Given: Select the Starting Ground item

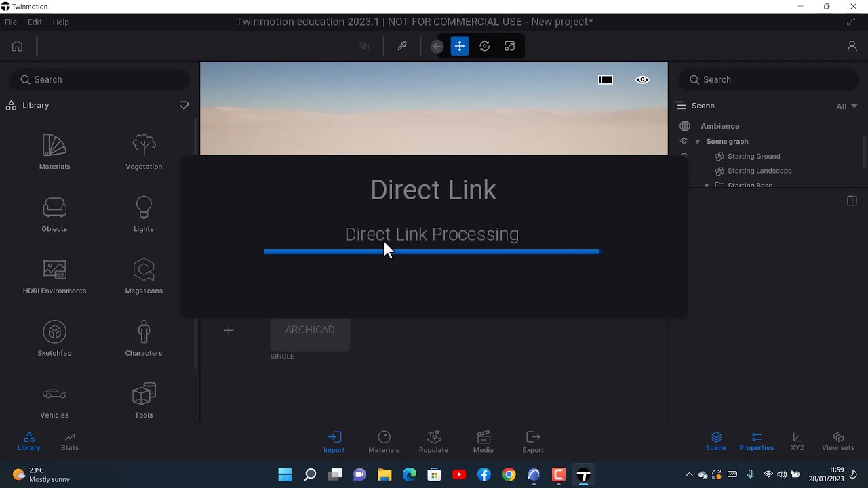Looking at the screenshot, I should pos(753,156).
